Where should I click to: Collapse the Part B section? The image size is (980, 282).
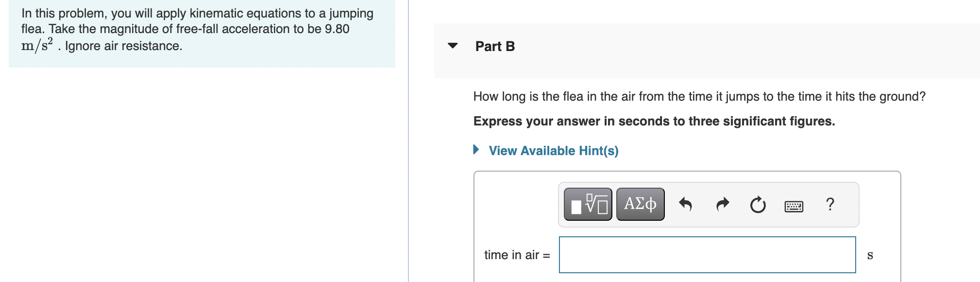(453, 45)
